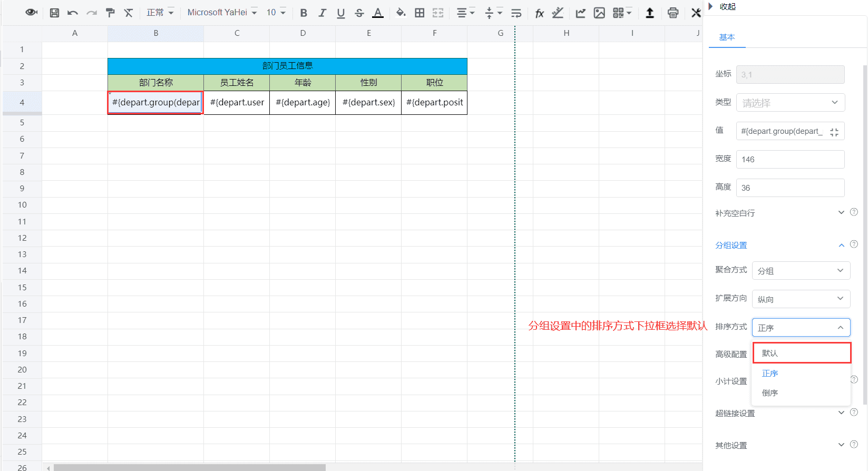The width and height of the screenshot is (868, 471).
Task: Click the merge cells icon
Action: tap(438, 13)
